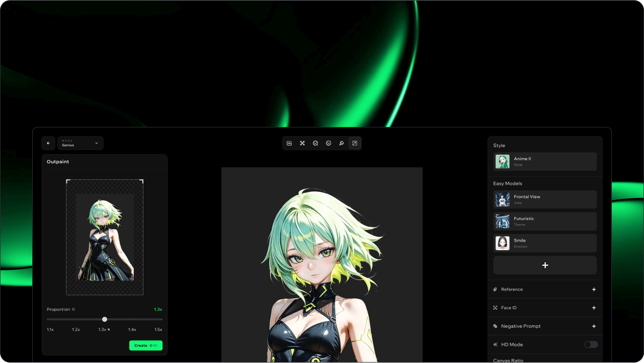Choose the Smile emotion model

pos(545,243)
